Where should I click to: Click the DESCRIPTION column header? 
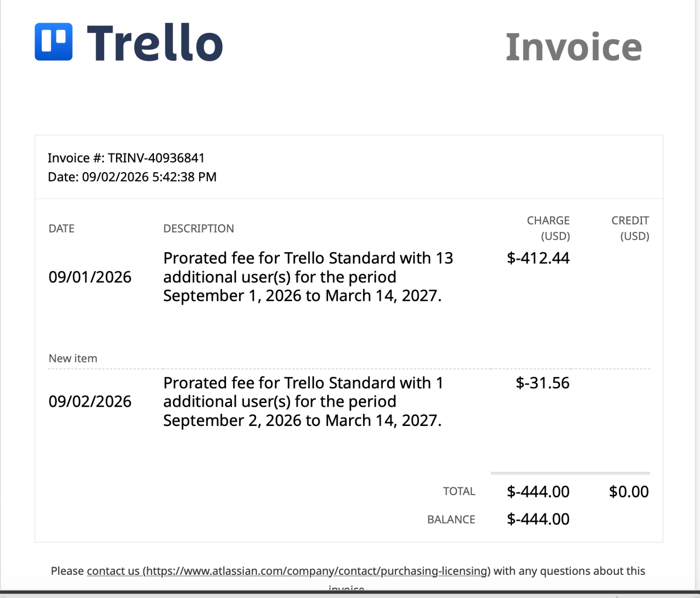point(199,229)
